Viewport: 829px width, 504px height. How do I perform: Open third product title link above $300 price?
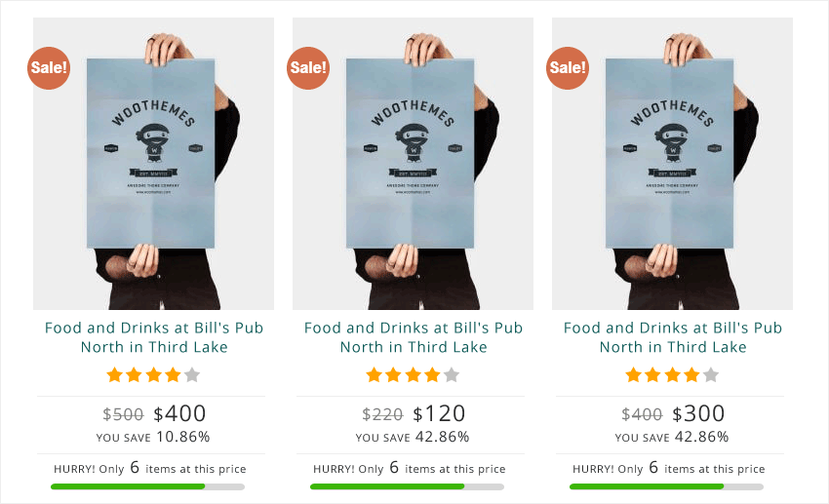point(673,337)
